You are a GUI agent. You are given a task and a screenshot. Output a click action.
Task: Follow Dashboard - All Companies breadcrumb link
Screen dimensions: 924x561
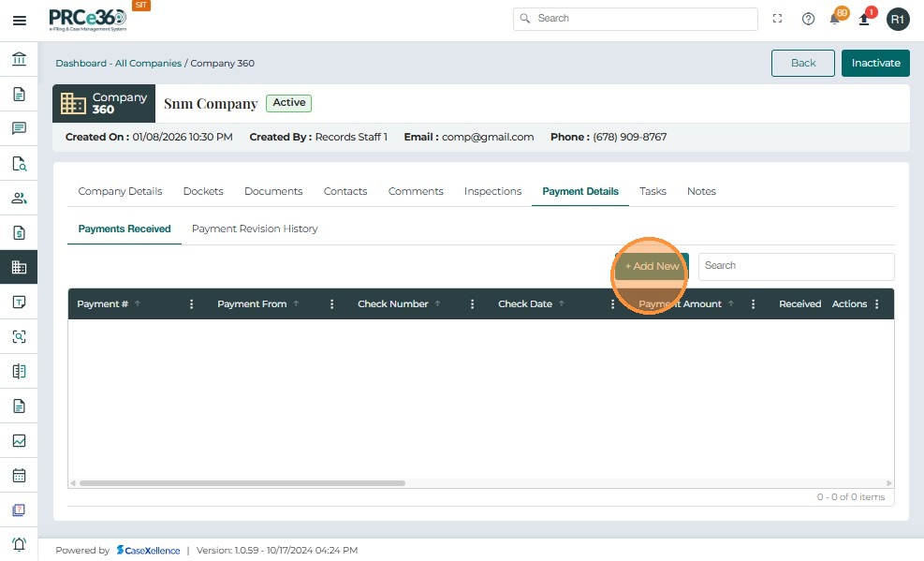[x=119, y=63]
